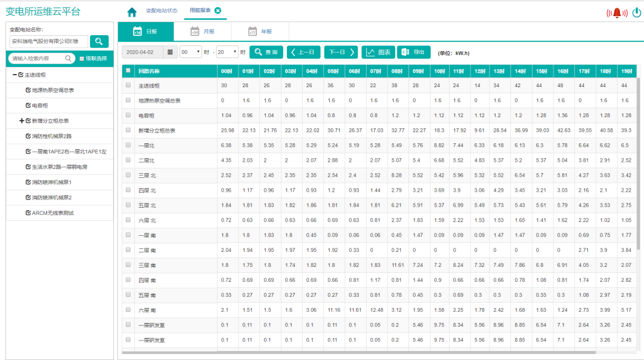Click the 查询 query button
This screenshot has width=644, height=360.
[265, 52]
